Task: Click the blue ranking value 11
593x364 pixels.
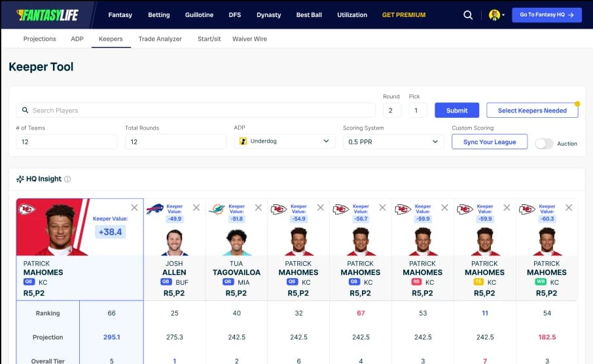Action: point(485,313)
